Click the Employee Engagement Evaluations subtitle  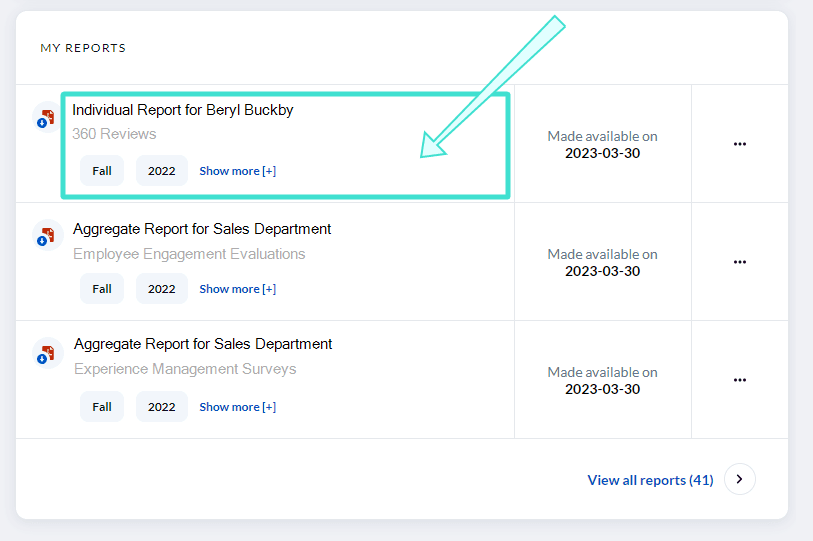click(x=189, y=254)
